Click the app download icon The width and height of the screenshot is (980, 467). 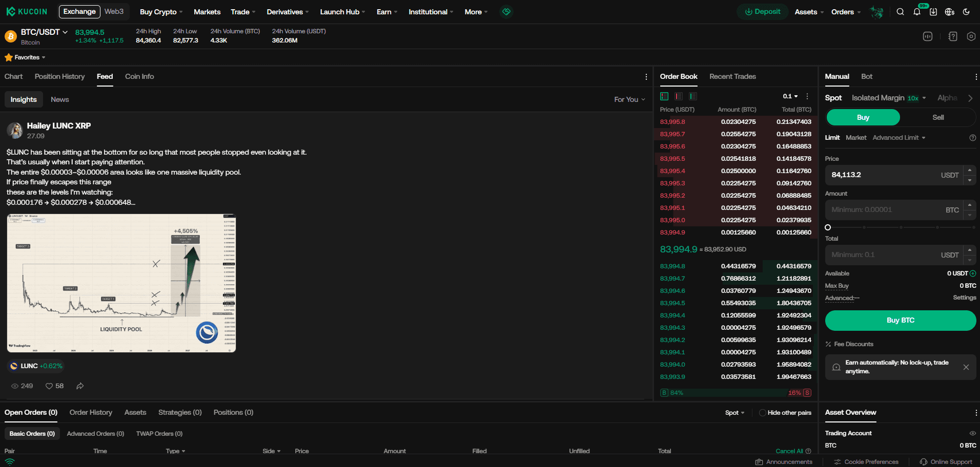(x=933, y=12)
